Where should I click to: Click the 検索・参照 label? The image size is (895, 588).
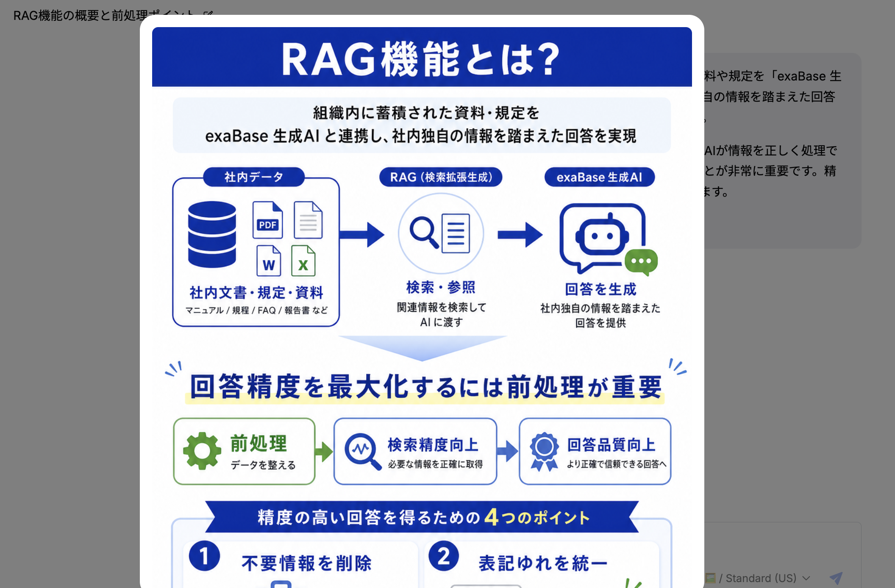pos(441,287)
